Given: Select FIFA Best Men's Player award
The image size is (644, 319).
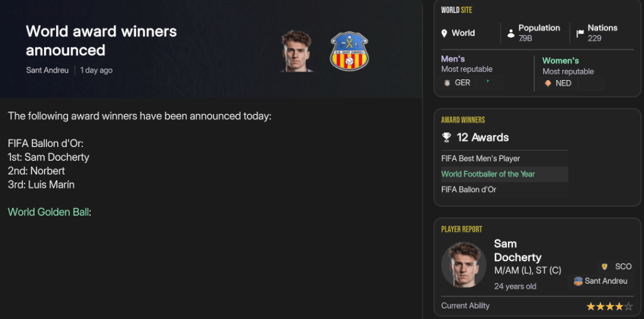Looking at the screenshot, I should tap(480, 158).
